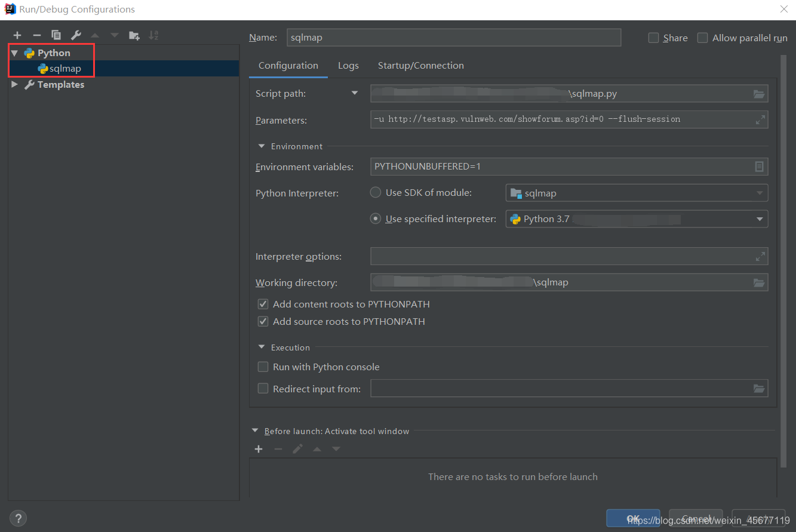
Task: Click the Redirect input from field
Action: coord(569,389)
